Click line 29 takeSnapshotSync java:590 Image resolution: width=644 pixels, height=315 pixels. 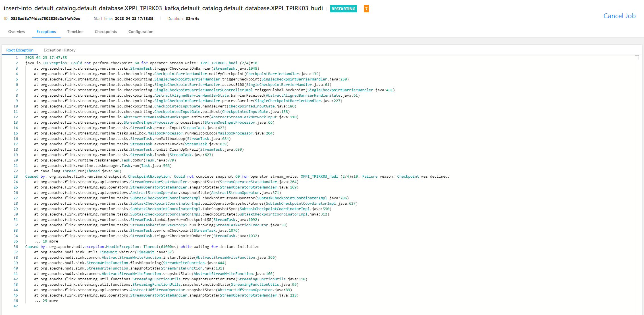point(183,209)
